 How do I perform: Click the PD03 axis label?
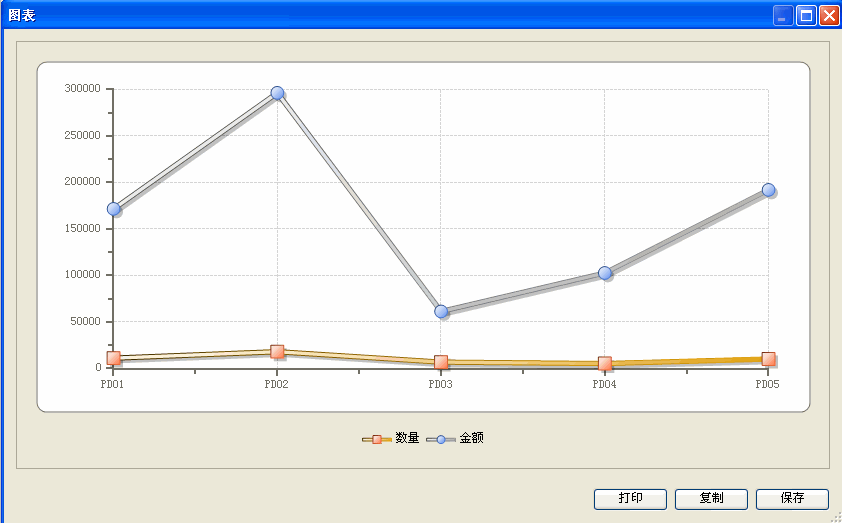(x=440, y=384)
